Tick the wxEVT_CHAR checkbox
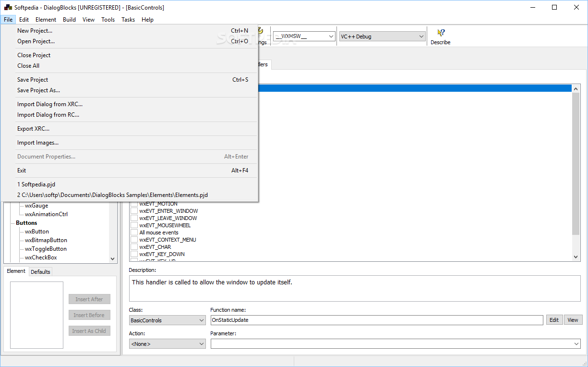Viewport: 588px width, 367px height. point(134,247)
